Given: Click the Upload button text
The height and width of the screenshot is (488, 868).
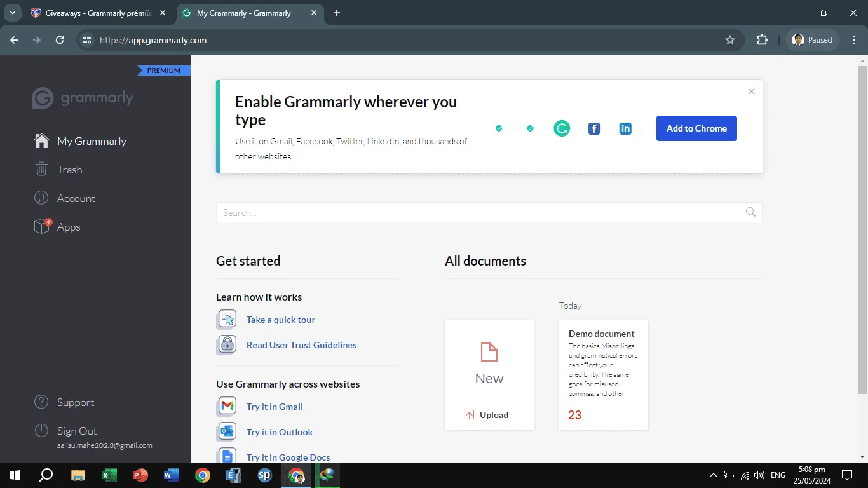Looking at the screenshot, I should pos(494,415).
